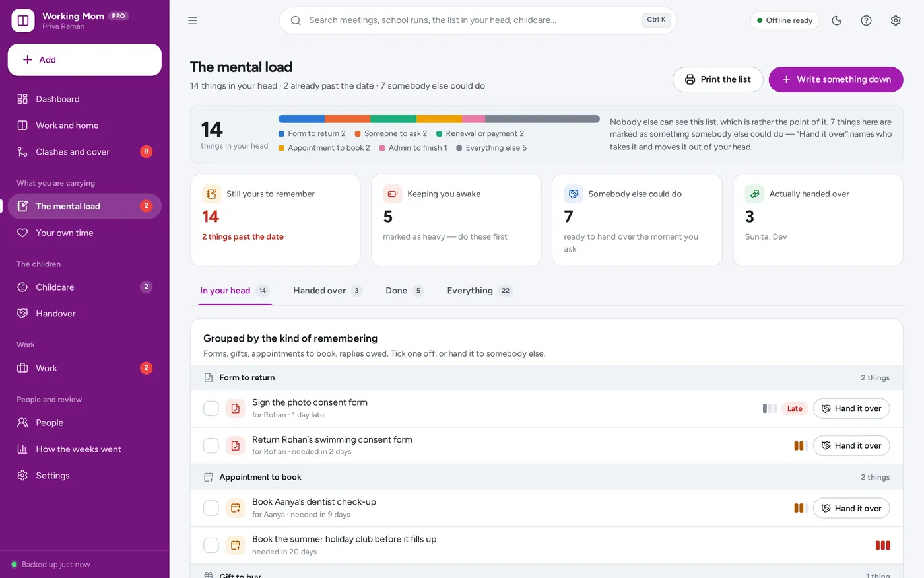
Task: Click the Working Mom app logo
Action: tap(23, 20)
